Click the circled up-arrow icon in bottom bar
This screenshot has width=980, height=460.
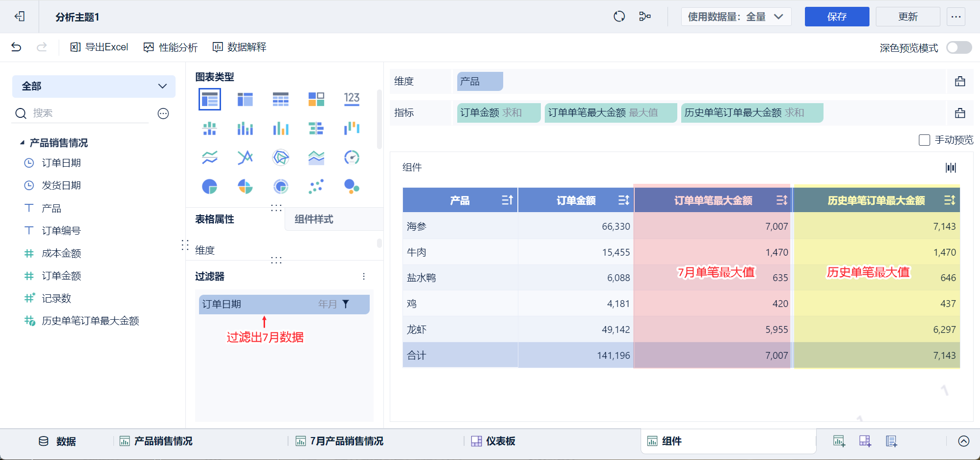[x=964, y=441]
